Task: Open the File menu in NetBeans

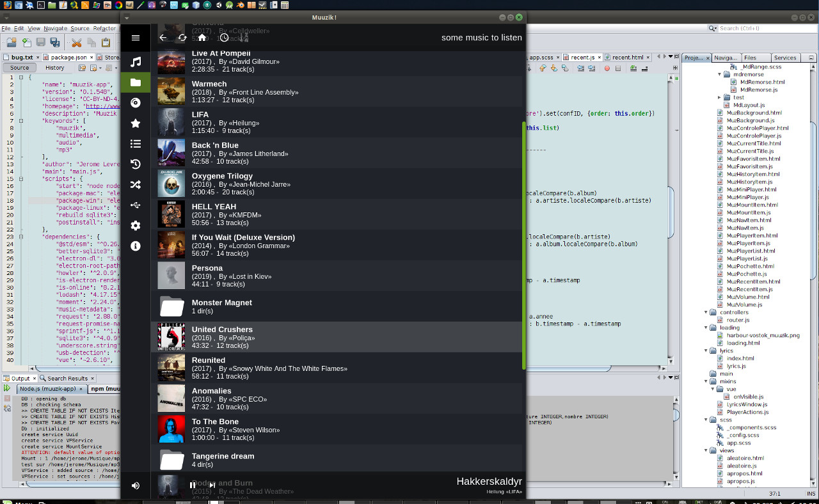Action: 6,28
